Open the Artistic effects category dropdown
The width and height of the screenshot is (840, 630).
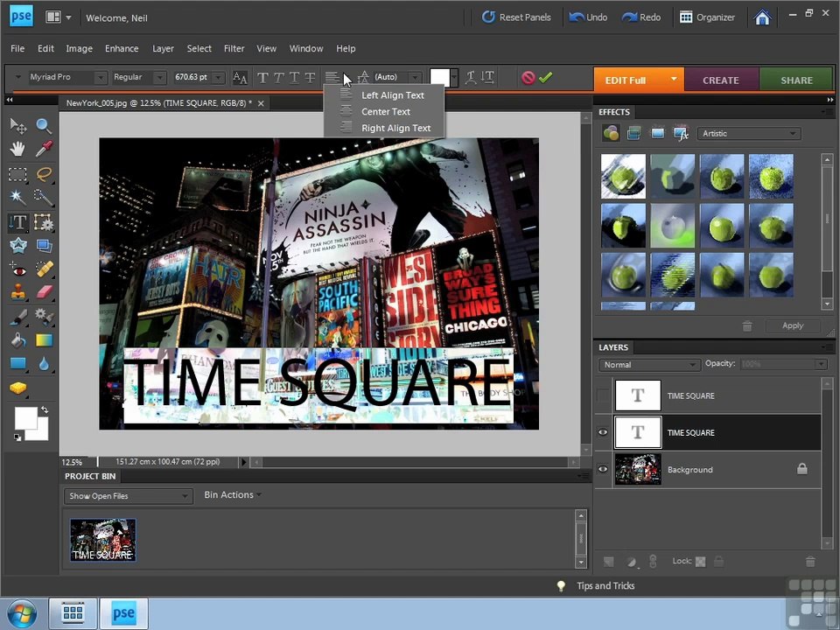[749, 133]
